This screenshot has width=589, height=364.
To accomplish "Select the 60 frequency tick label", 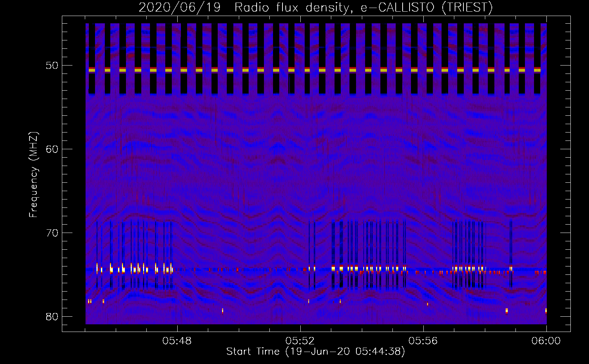I will click(x=52, y=149).
